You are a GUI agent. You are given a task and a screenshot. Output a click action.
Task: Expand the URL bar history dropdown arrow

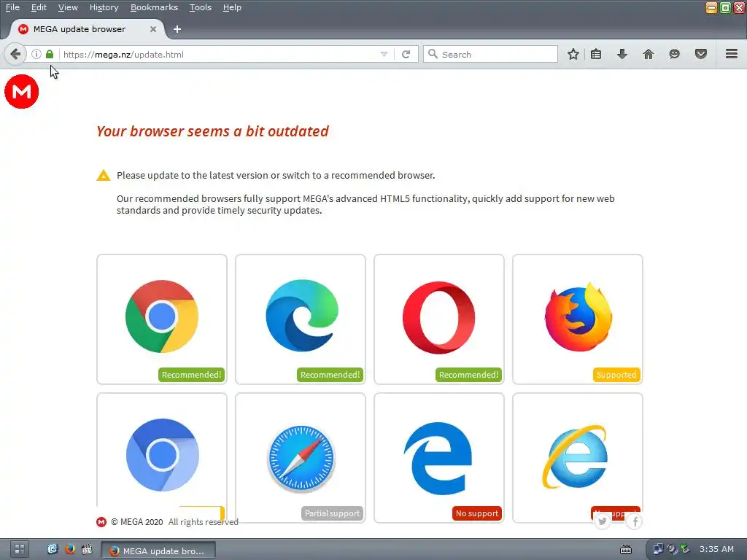pyautogui.click(x=384, y=54)
